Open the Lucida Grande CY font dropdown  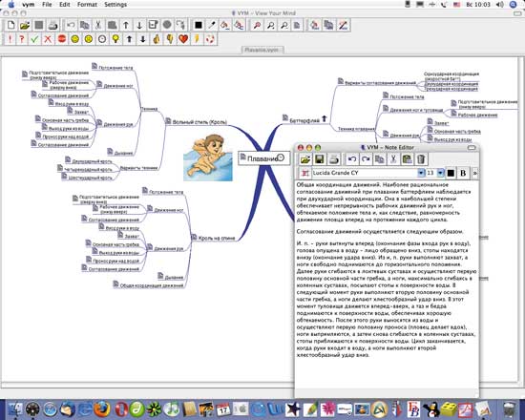click(x=421, y=173)
